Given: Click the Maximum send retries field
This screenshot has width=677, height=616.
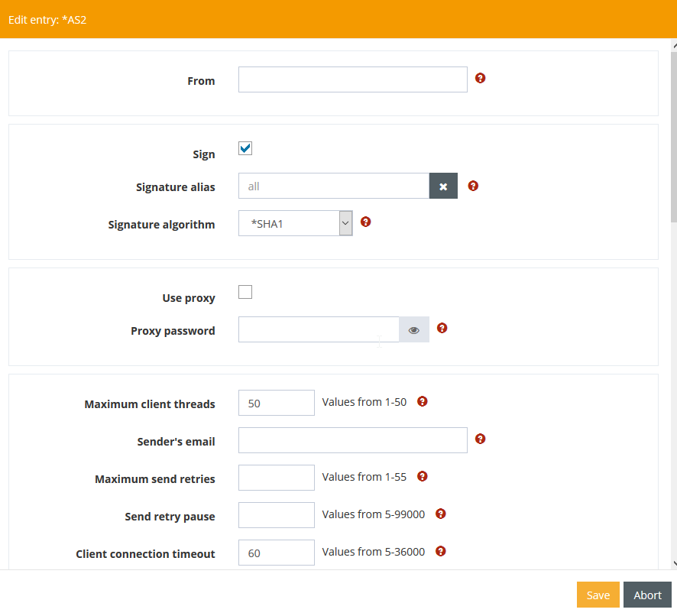Looking at the screenshot, I should 276,478.
